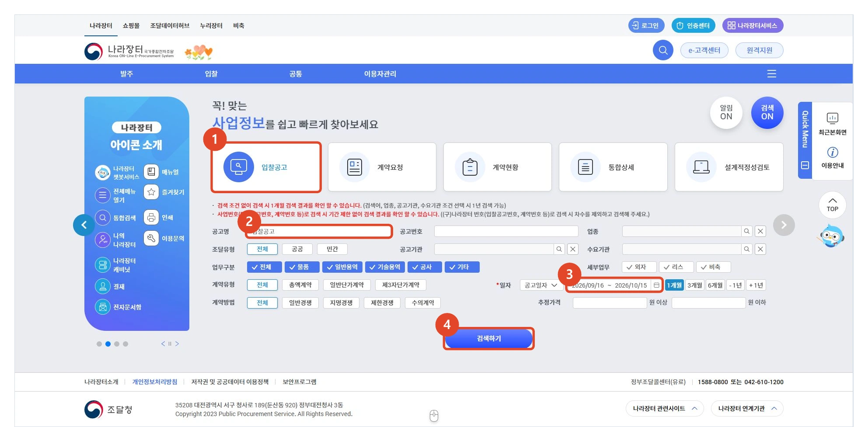Switch to the 쇼핑몰 top tab
This screenshot has height=427, width=868.
pyautogui.click(x=131, y=26)
